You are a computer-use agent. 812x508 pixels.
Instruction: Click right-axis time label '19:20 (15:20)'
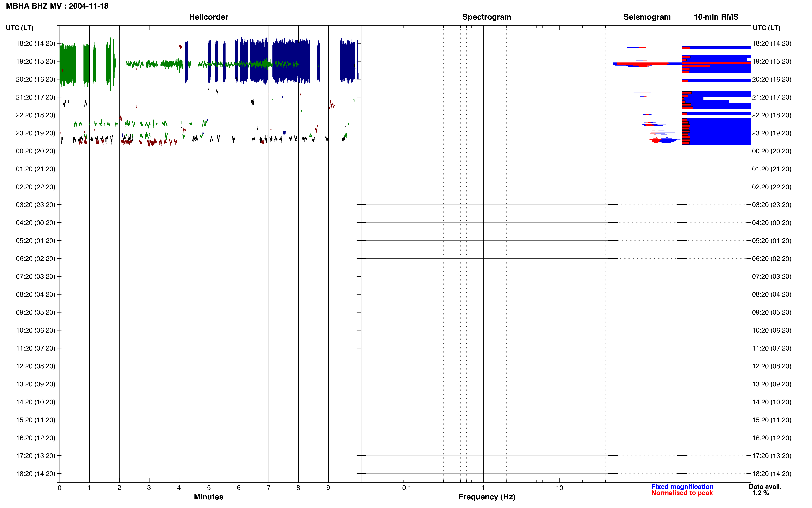772,61
